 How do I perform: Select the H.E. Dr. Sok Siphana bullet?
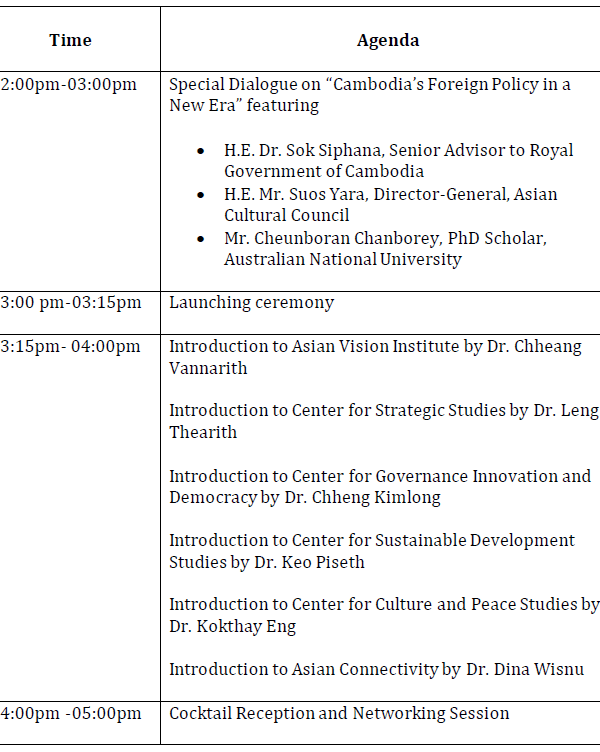click(398, 160)
